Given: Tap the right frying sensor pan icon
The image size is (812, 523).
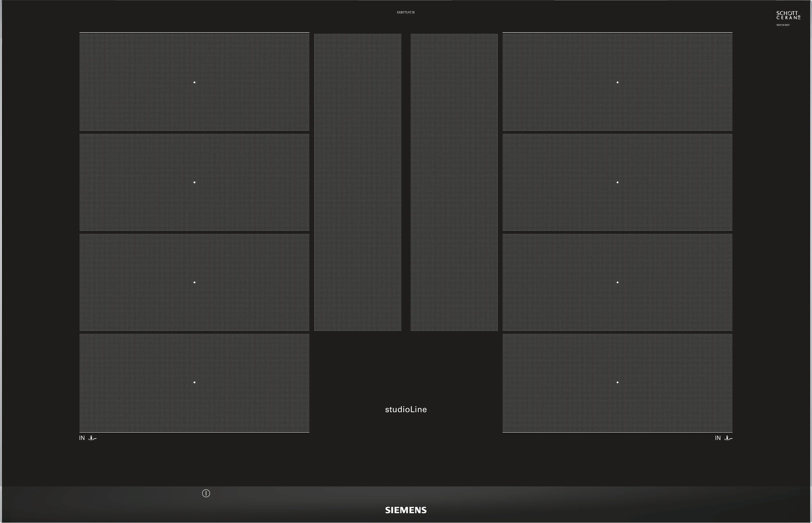Looking at the screenshot, I should click(x=728, y=438).
